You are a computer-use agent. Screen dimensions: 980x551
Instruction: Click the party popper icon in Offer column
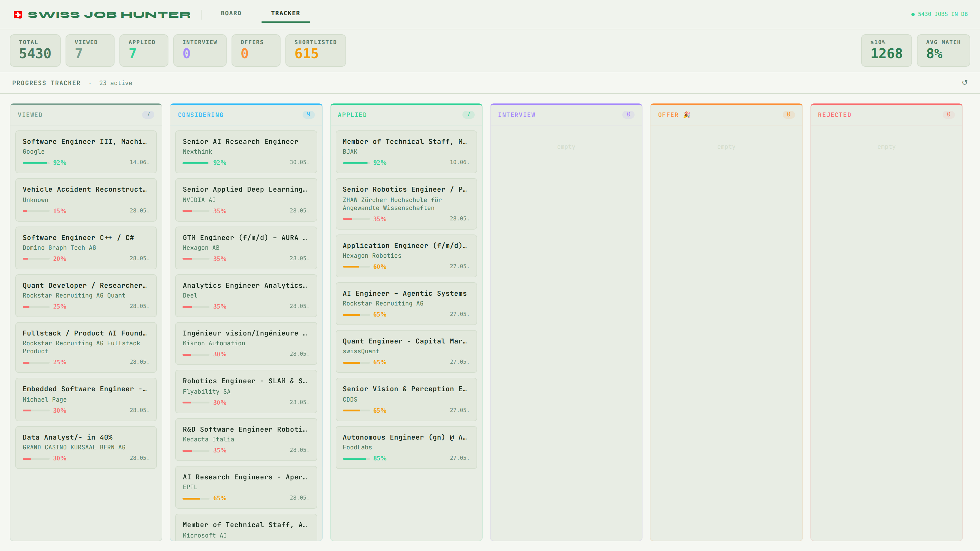pyautogui.click(x=686, y=115)
